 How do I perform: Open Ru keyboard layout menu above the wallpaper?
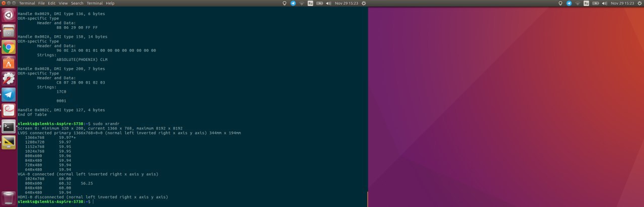pyautogui.click(x=586, y=3)
